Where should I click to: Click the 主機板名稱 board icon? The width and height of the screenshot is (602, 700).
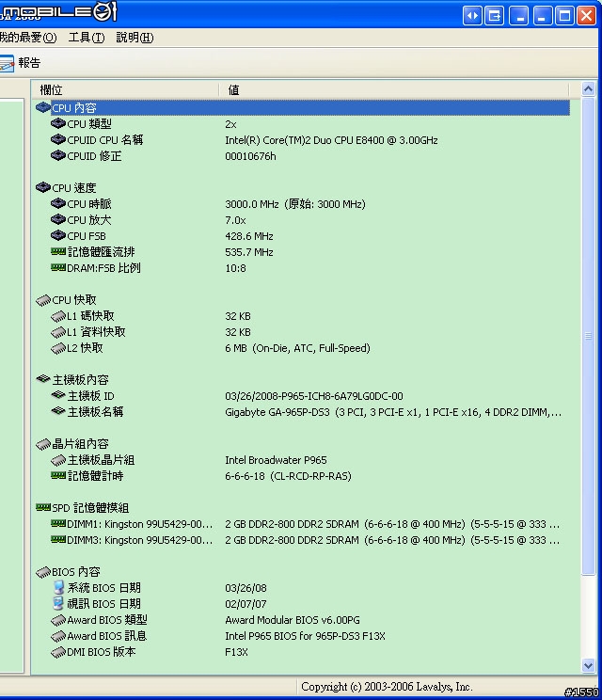click(x=58, y=411)
